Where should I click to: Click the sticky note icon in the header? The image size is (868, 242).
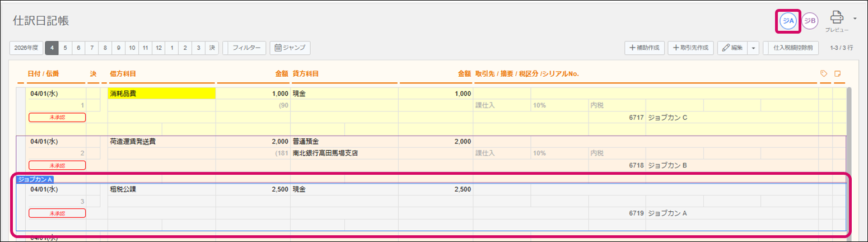tap(838, 73)
